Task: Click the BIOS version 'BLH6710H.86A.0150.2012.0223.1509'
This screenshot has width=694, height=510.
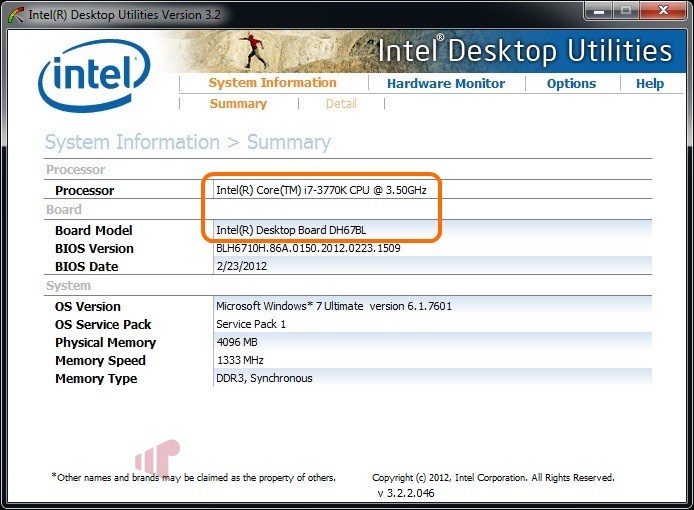Action: [308, 248]
